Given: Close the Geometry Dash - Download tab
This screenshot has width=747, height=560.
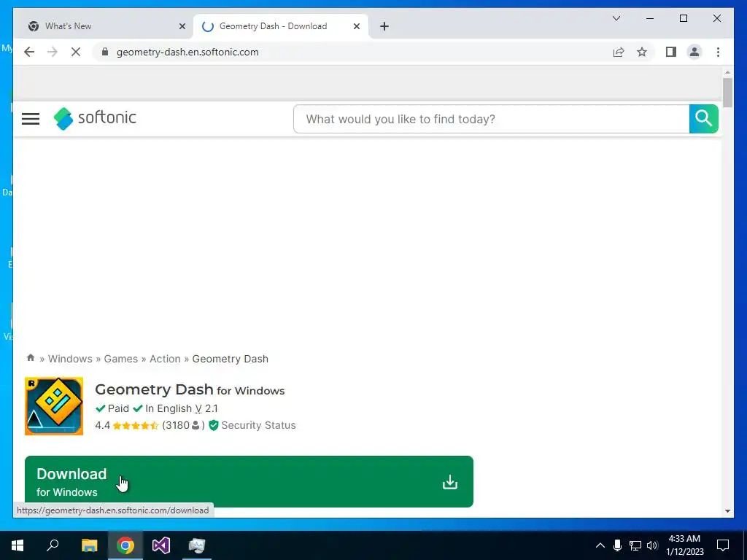Looking at the screenshot, I should (356, 26).
